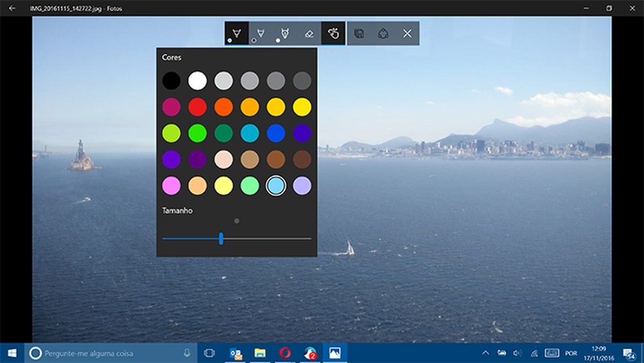The height and width of the screenshot is (363, 644).
Task: Click the POR language indicator
Action: (x=571, y=353)
